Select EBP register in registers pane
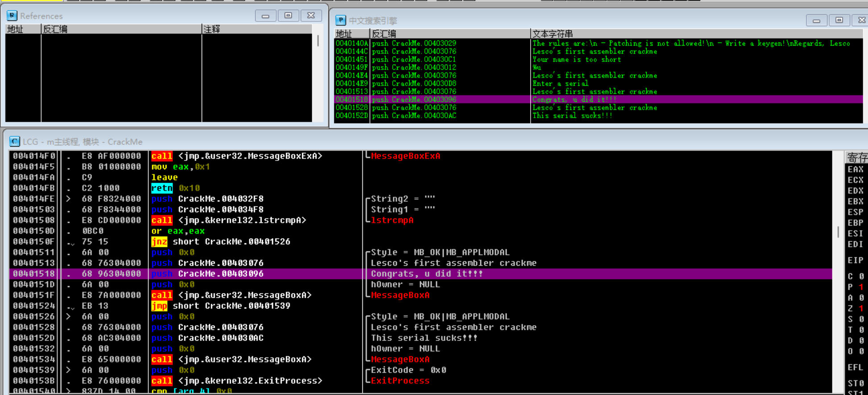This screenshot has height=395, width=868. [856, 222]
